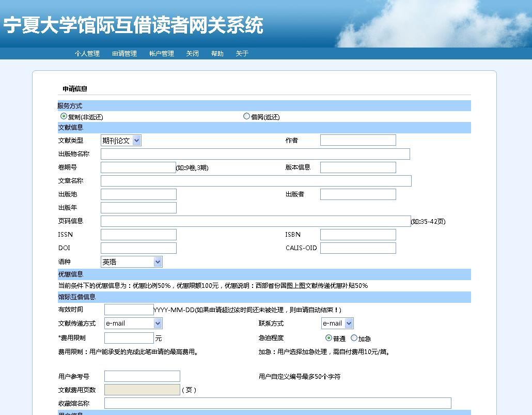Viewport: 532px width, 415px height.
Task: Click the 出版者 input field
Action: tap(358, 194)
